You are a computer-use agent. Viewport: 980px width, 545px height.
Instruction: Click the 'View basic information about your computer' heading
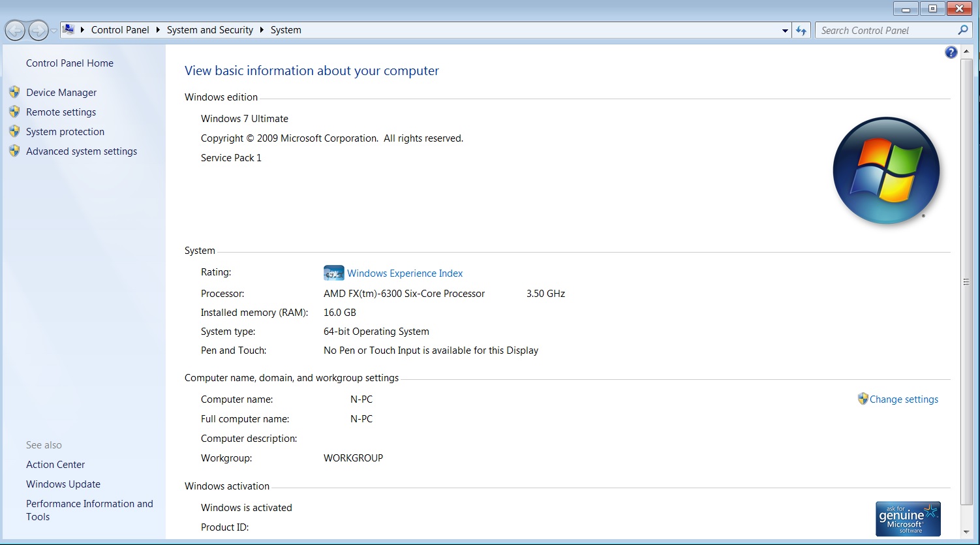[312, 70]
